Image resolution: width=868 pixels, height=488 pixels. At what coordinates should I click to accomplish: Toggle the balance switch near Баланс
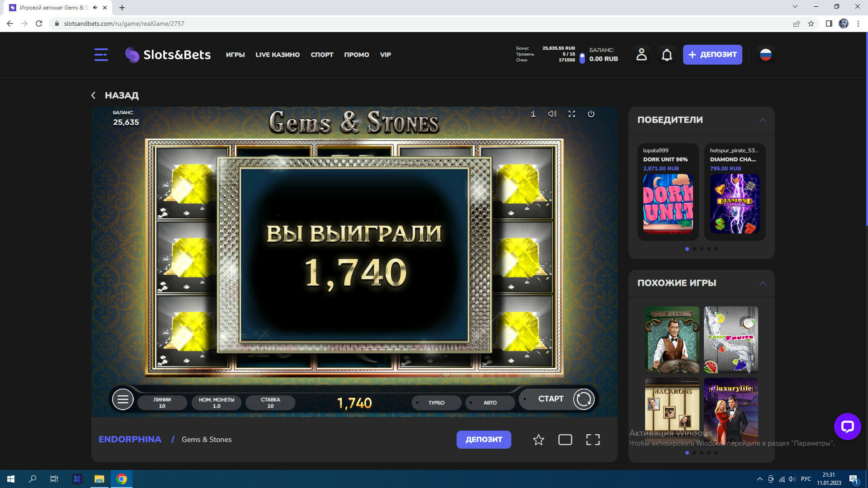pos(582,58)
